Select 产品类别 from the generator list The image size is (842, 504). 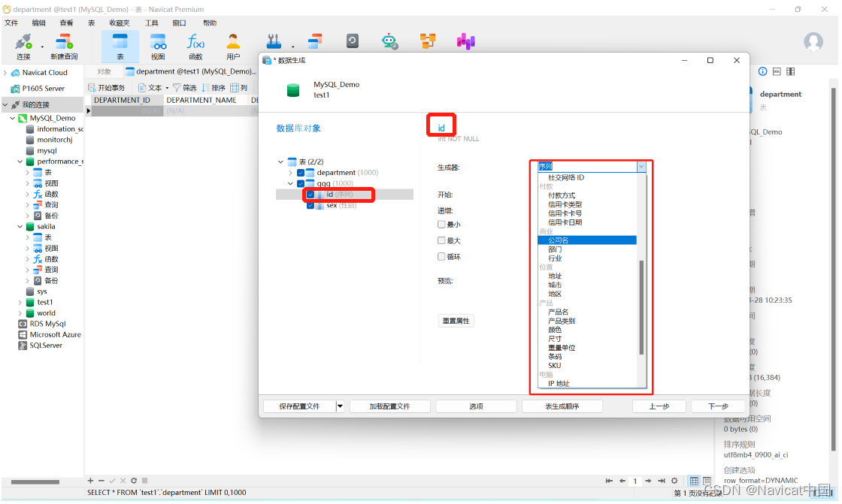click(562, 321)
